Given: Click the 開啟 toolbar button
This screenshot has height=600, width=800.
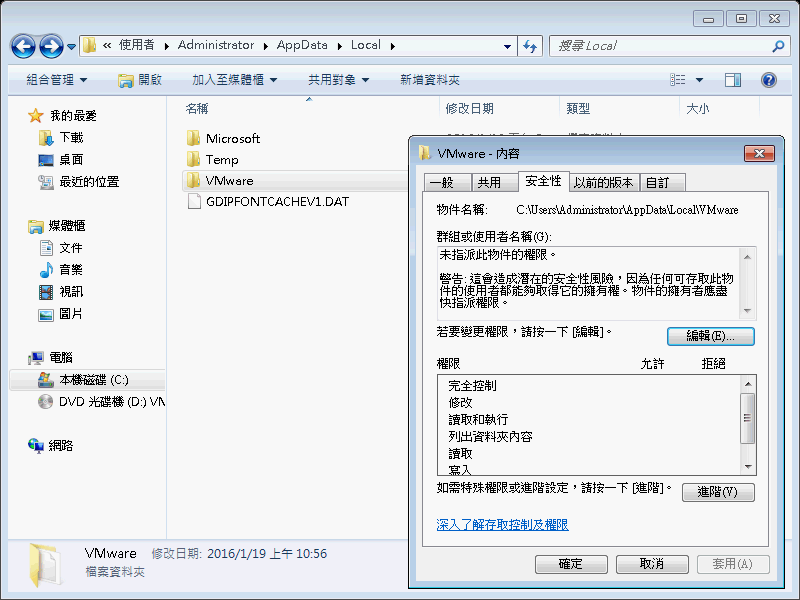Looking at the screenshot, I should pyautogui.click(x=139, y=80).
